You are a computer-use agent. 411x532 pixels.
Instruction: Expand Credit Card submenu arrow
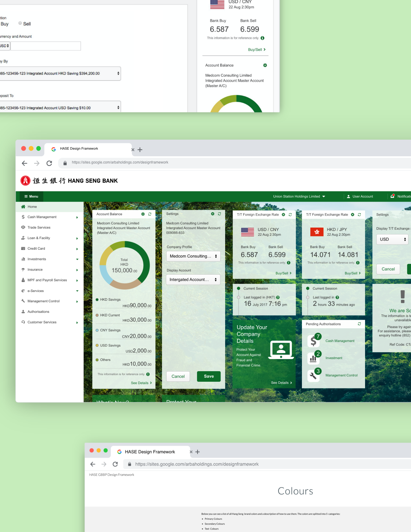[77, 249]
